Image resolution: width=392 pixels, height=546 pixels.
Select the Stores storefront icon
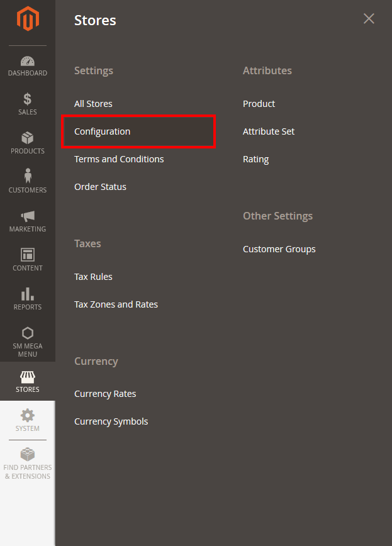pyautogui.click(x=28, y=377)
